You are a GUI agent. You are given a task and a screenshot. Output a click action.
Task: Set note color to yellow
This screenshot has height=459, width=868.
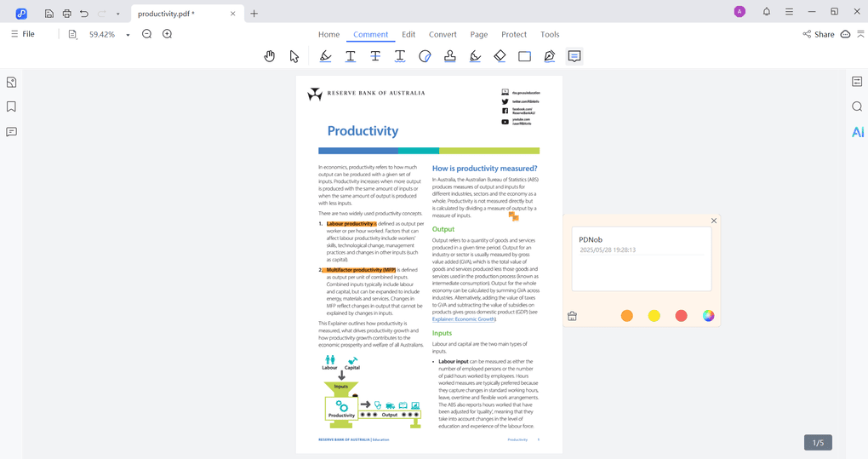[x=654, y=316]
